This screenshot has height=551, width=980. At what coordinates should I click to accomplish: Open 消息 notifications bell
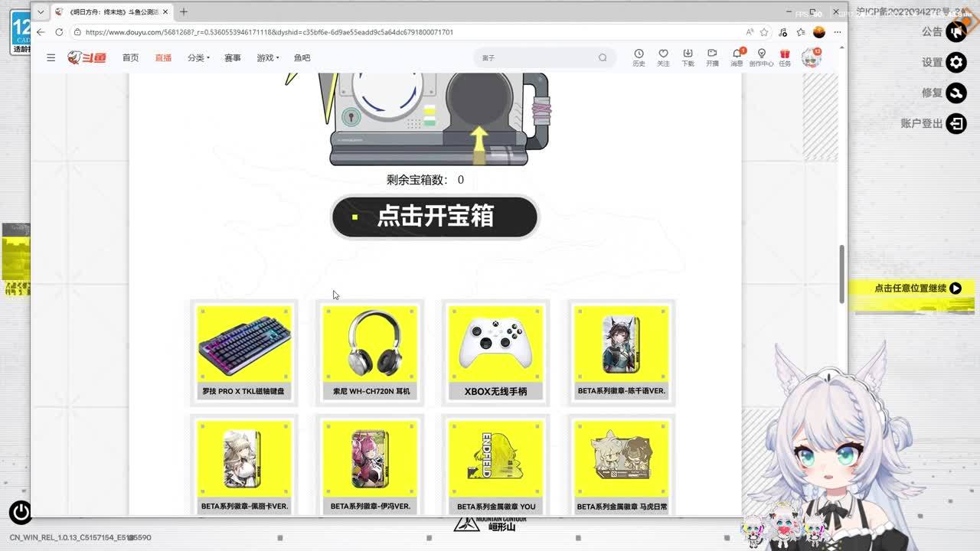pyautogui.click(x=737, y=57)
